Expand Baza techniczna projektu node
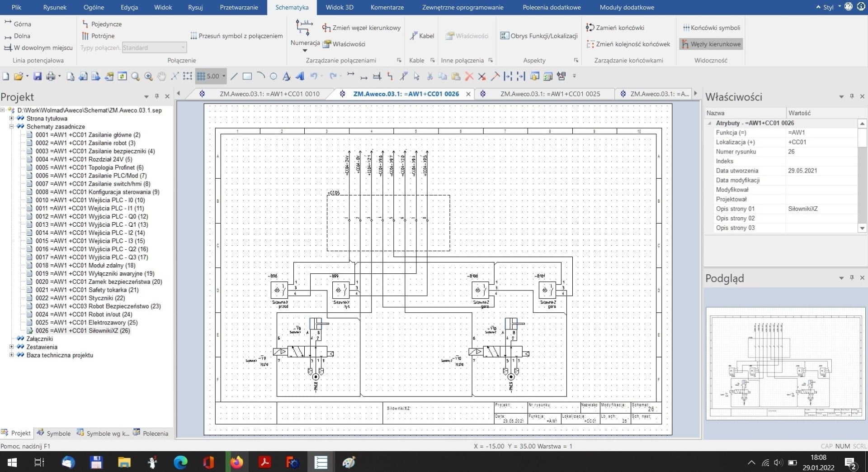 pos(12,355)
